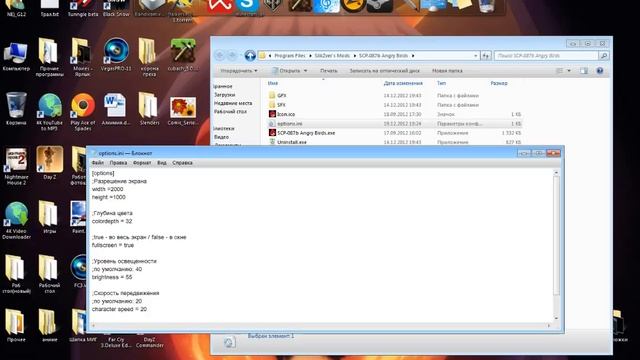This screenshot has width=640, height=360.
Task: Open the Movies - Ярлык desktop shortcut
Action: 81,51
